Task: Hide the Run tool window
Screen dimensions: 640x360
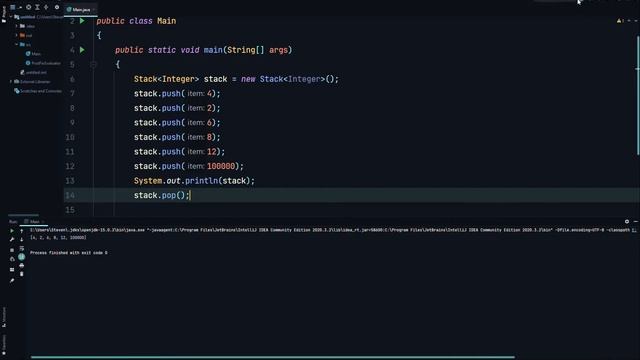Action: (636, 221)
